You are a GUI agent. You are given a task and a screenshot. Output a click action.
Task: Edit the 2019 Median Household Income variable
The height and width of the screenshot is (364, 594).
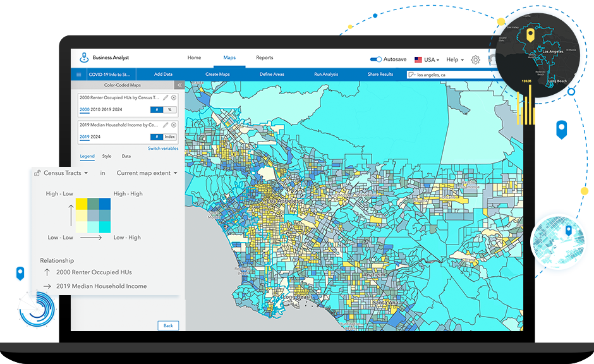(166, 125)
